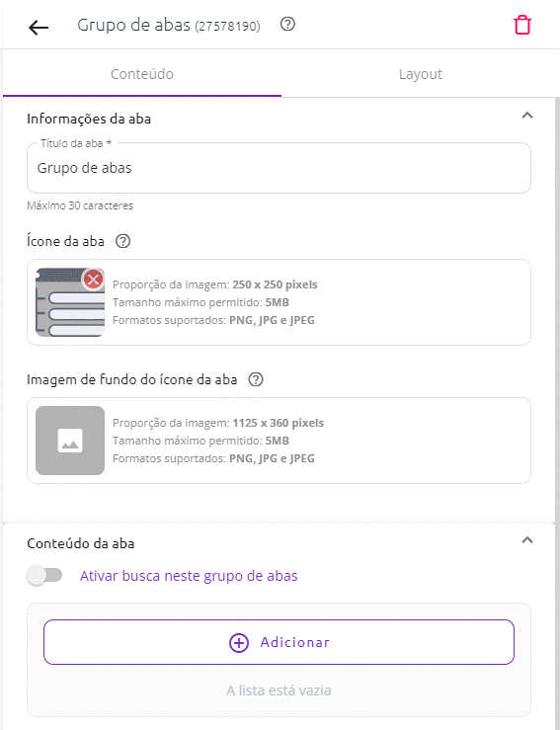Viewport: 560px width, 730px height.
Task: Focus the Título da aba input field
Action: click(x=279, y=168)
